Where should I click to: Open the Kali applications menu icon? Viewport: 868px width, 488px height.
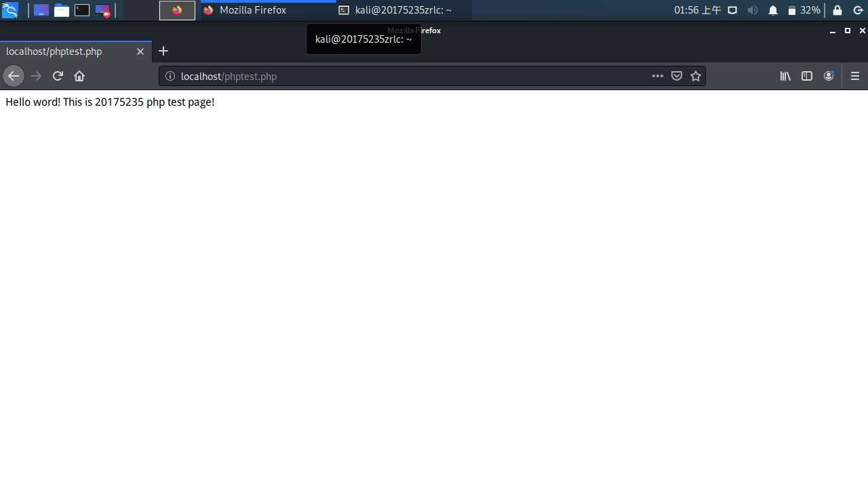(9, 10)
